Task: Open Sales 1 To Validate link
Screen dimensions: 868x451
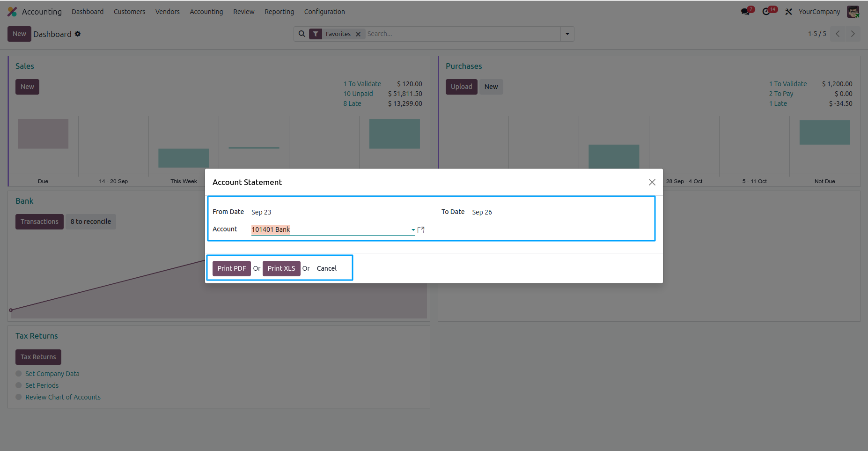Action: [362, 84]
